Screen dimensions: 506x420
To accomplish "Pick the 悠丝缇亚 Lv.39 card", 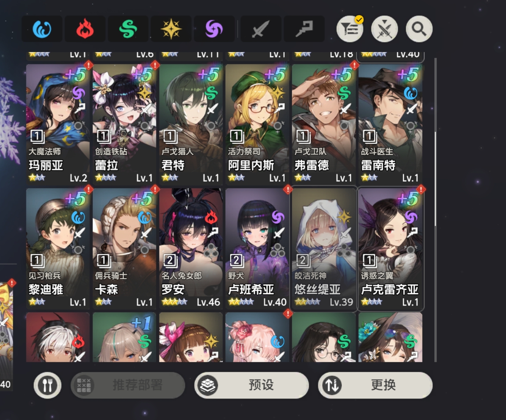I will tap(324, 248).
